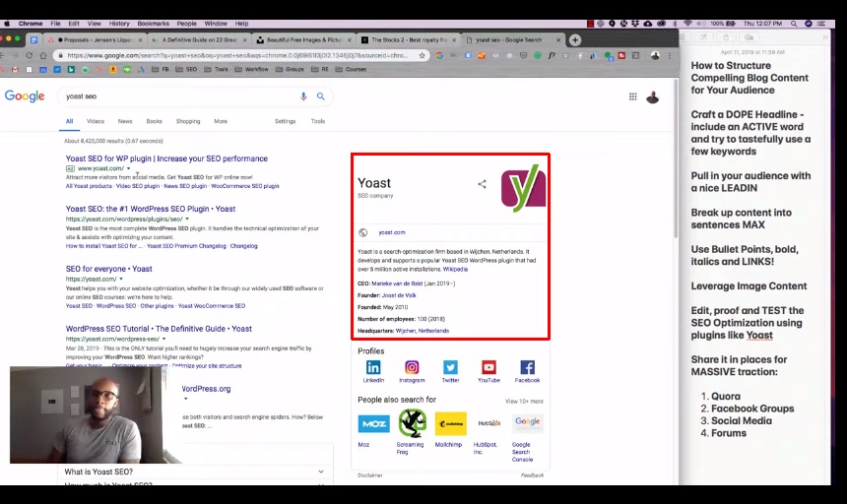Open the Mailchimp thumbnail
The image size is (847, 504).
[x=450, y=423]
